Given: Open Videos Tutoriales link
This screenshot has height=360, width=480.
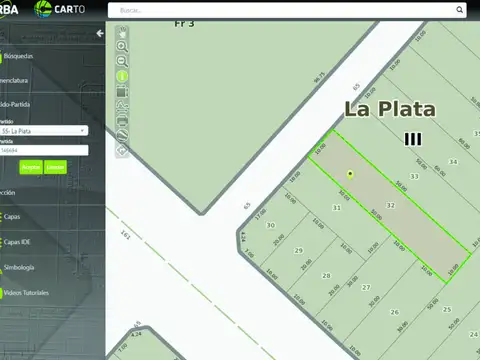Looking at the screenshot, I should tap(26, 293).
